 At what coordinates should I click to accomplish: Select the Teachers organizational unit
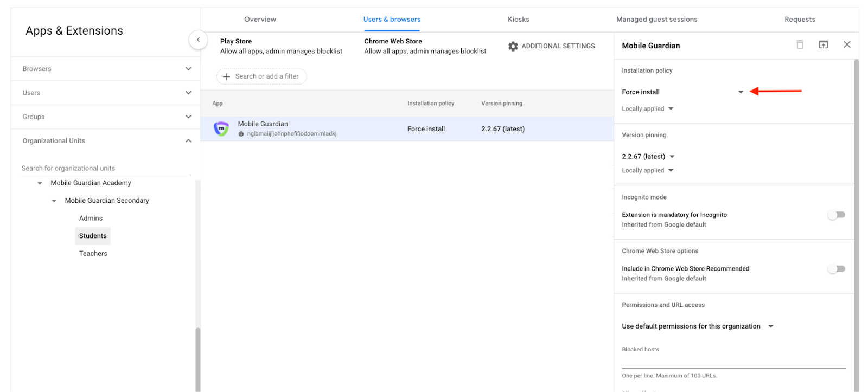[93, 254]
